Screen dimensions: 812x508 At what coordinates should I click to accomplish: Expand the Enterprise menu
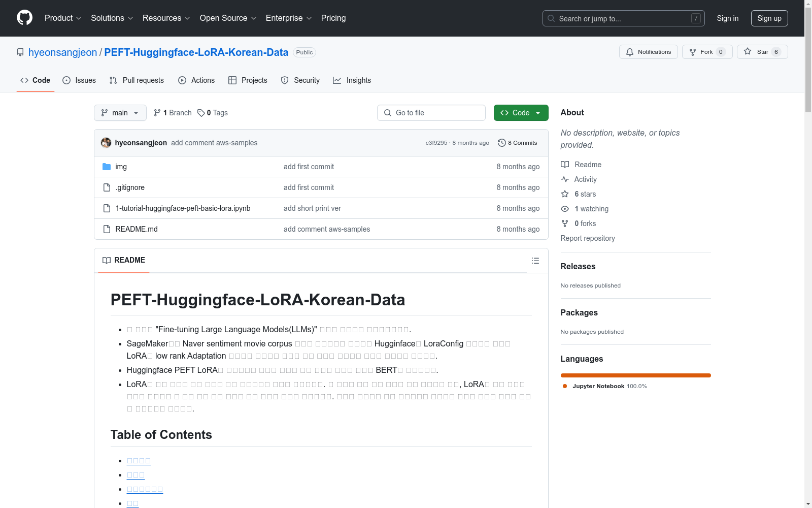(289, 18)
